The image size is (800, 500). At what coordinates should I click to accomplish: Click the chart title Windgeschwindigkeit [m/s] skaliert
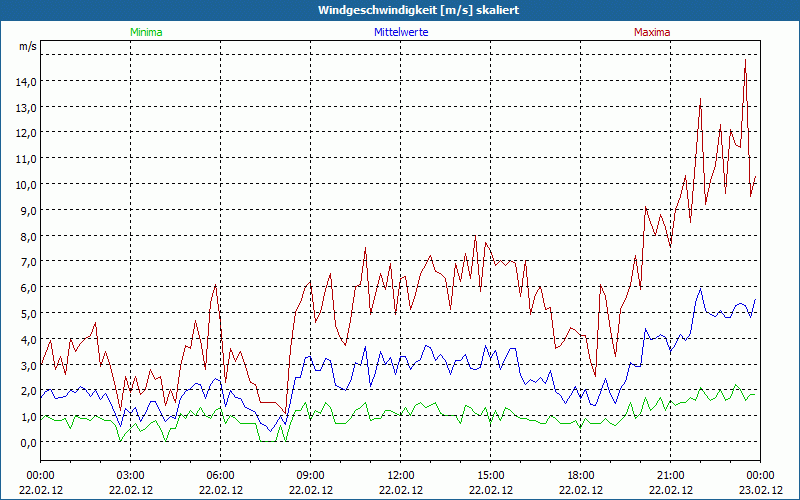[x=418, y=10]
